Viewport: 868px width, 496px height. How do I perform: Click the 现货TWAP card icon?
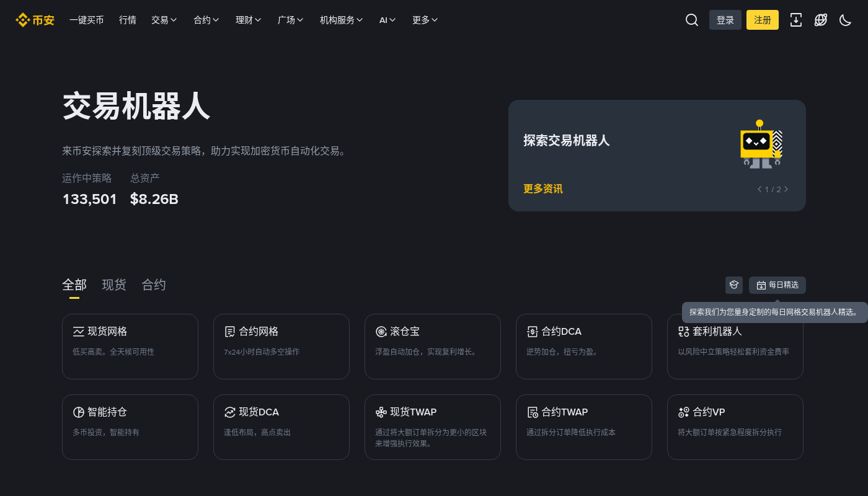pyautogui.click(x=381, y=412)
